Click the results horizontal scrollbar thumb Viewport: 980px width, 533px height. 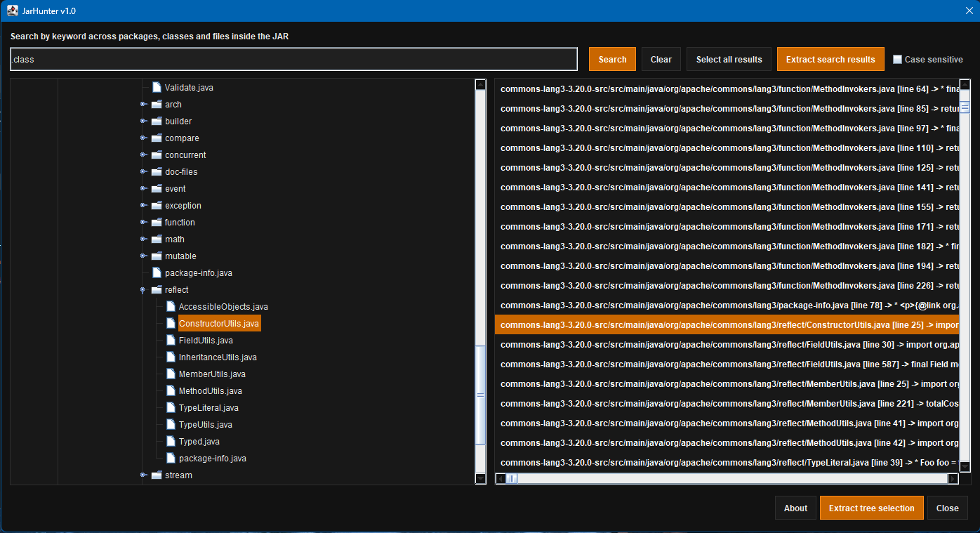click(x=512, y=479)
